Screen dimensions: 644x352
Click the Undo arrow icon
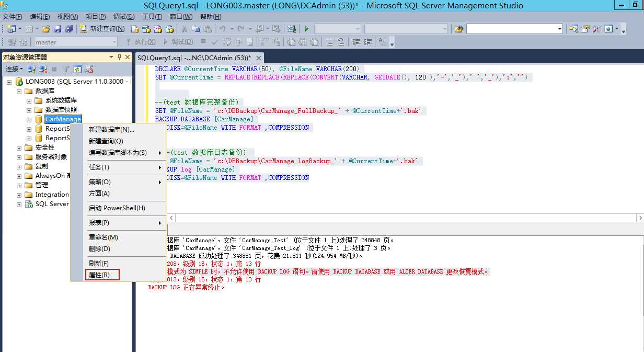[223, 29]
